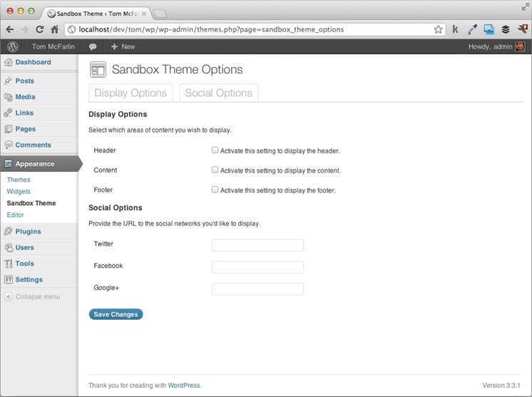This screenshot has width=532, height=397.
Task: Click the Dashboard menu label
Action: [x=34, y=62]
